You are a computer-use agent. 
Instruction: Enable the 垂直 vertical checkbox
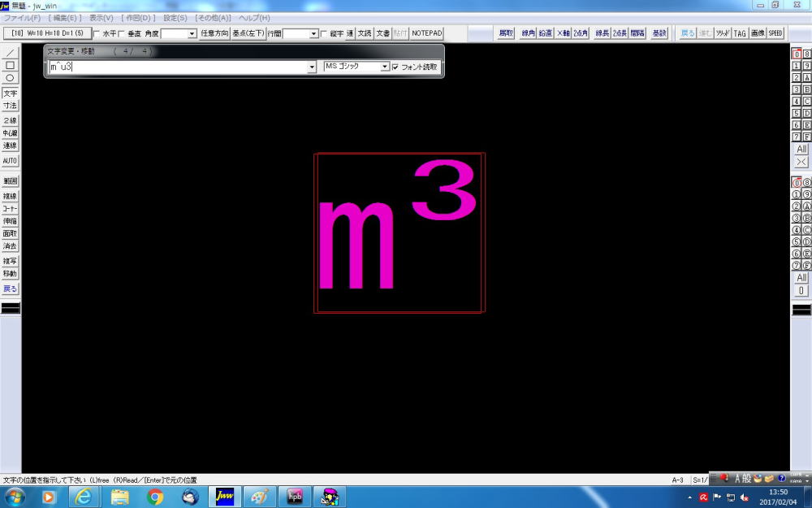coord(121,33)
